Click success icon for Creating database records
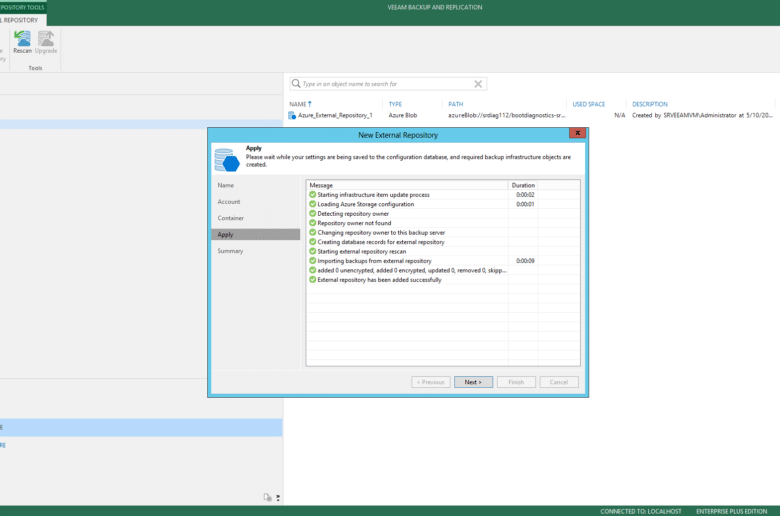The width and height of the screenshot is (780, 516). tap(312, 242)
